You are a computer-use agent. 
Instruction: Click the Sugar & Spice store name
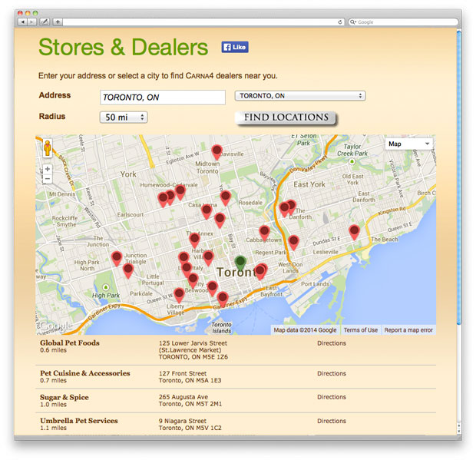coord(64,397)
